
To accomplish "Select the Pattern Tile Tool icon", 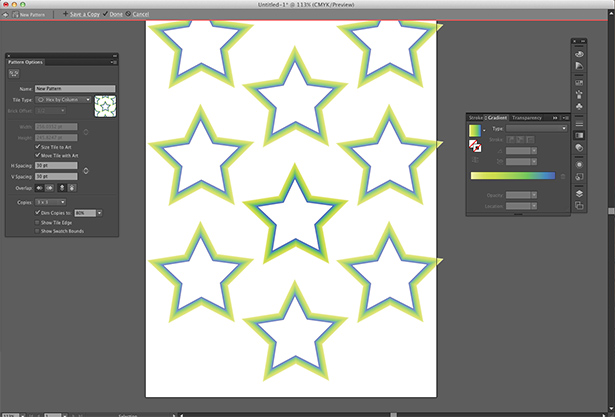I will click(x=14, y=73).
